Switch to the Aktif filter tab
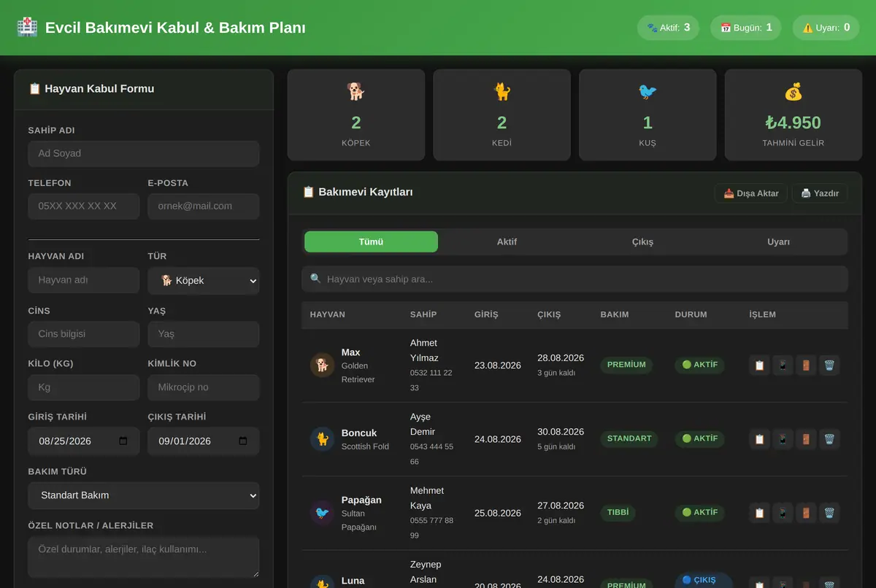 (x=507, y=241)
